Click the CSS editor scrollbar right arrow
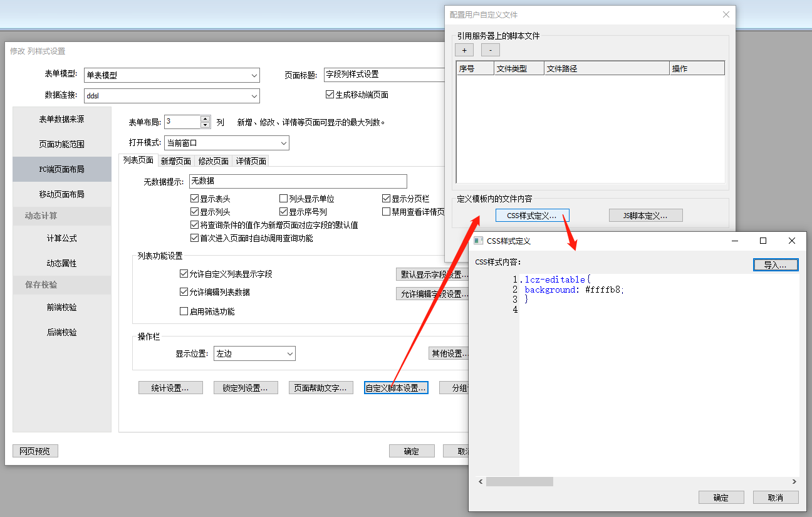The height and width of the screenshot is (517, 812). tap(794, 482)
